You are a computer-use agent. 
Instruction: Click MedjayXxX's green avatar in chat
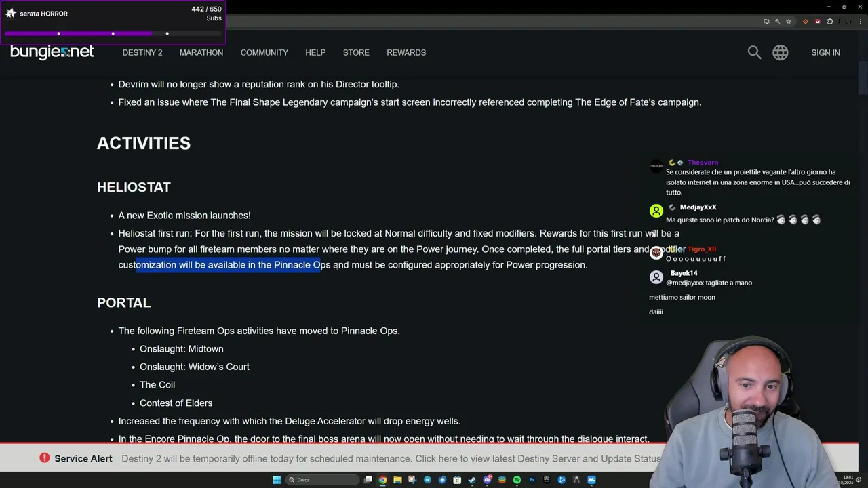click(656, 211)
